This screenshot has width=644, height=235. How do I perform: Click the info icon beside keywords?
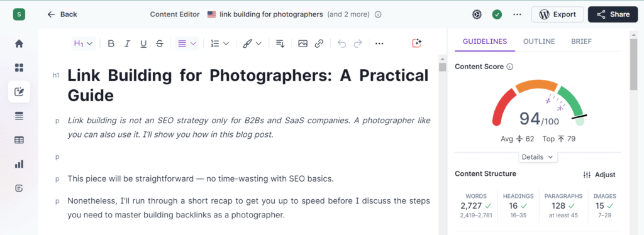[378, 14]
